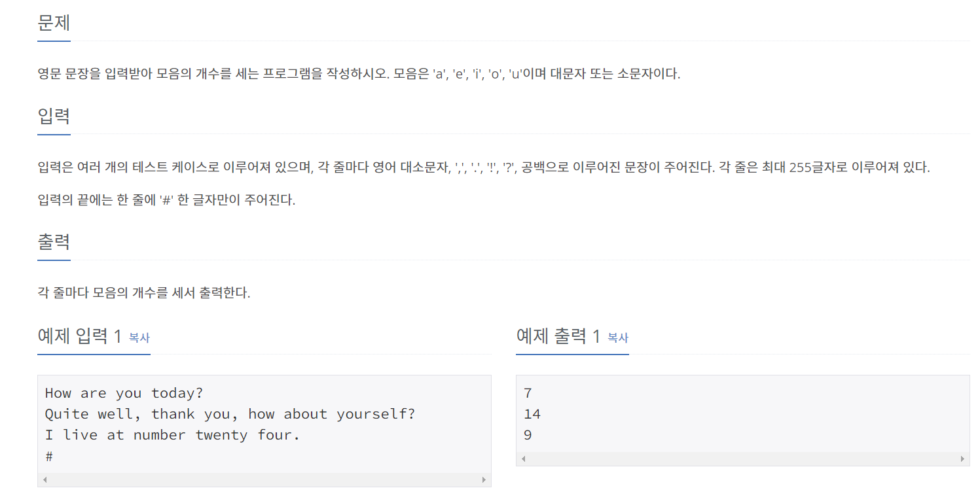This screenshot has width=980, height=503.
Task: Click right scroll arrow under sample output box
Action: [962, 459]
